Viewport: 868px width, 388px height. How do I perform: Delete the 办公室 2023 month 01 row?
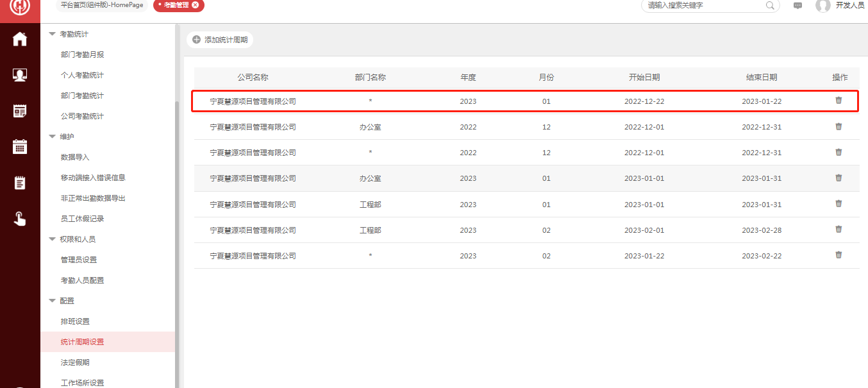click(839, 178)
